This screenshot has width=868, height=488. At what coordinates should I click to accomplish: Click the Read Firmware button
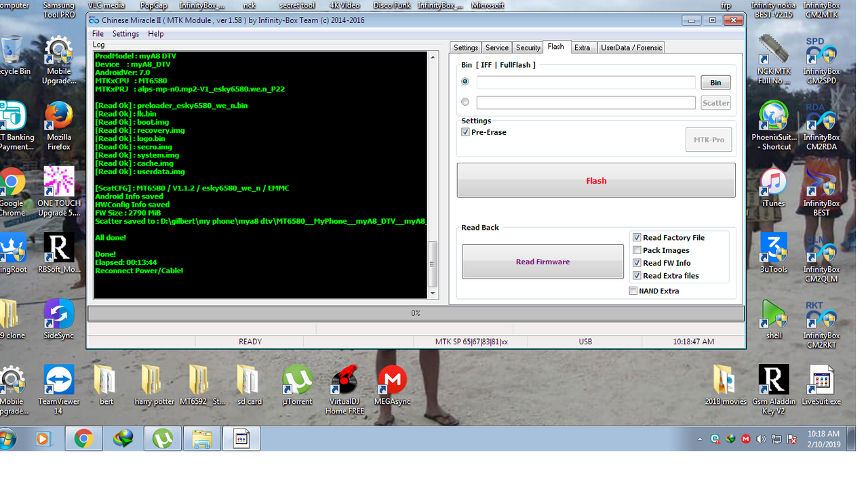coord(542,262)
